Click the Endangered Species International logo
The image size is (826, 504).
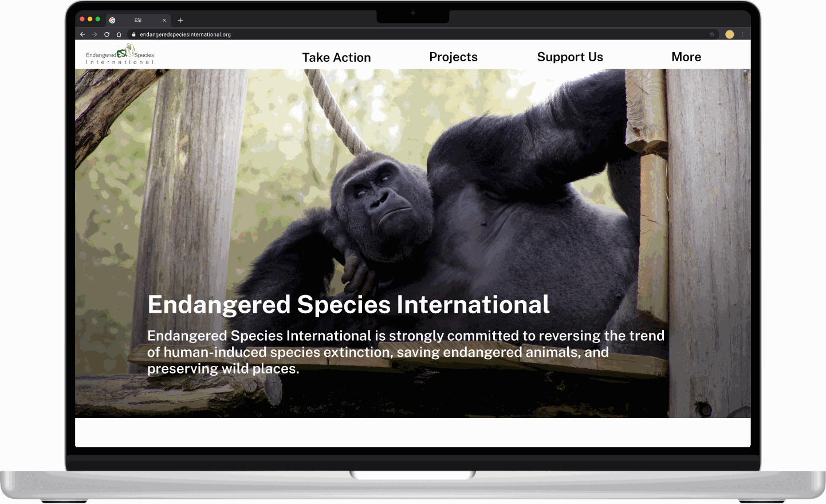120,54
